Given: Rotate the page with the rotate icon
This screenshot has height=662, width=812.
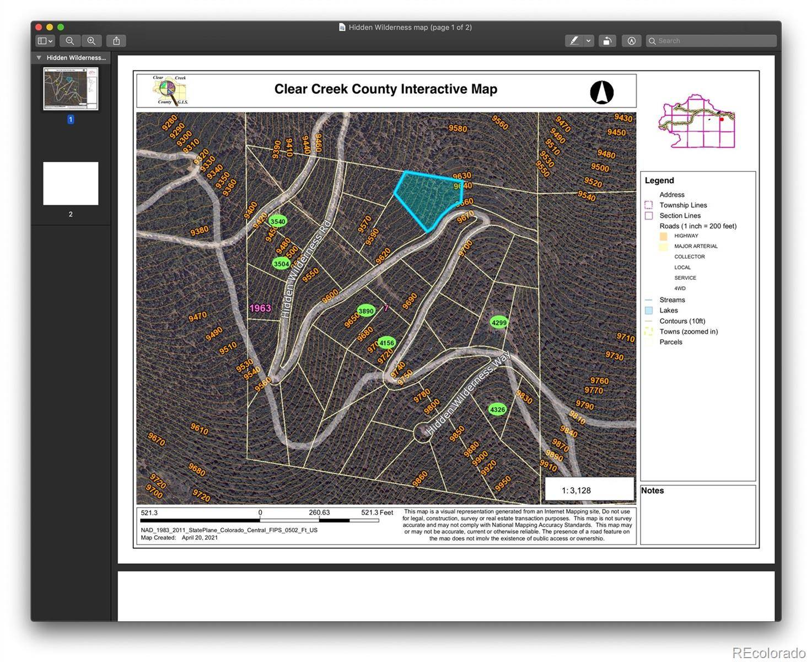Looking at the screenshot, I should (x=607, y=41).
